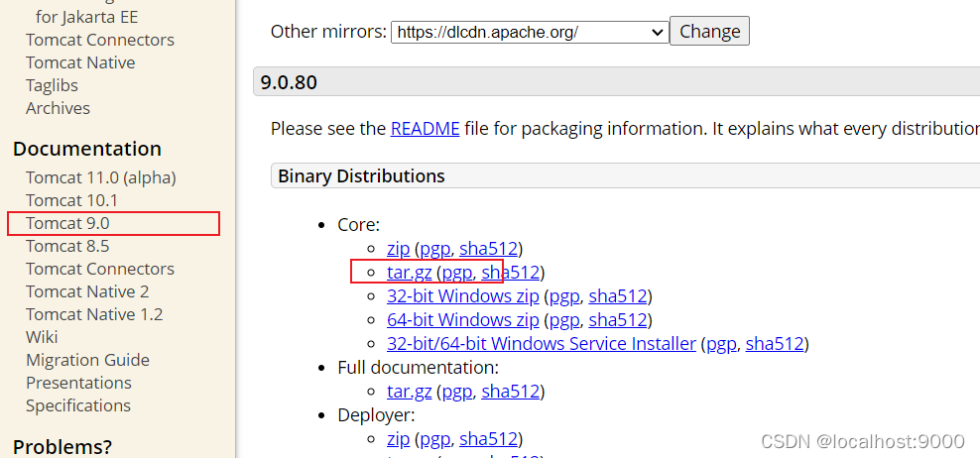Open Tomcat Native 1.2 documentation

click(x=94, y=314)
